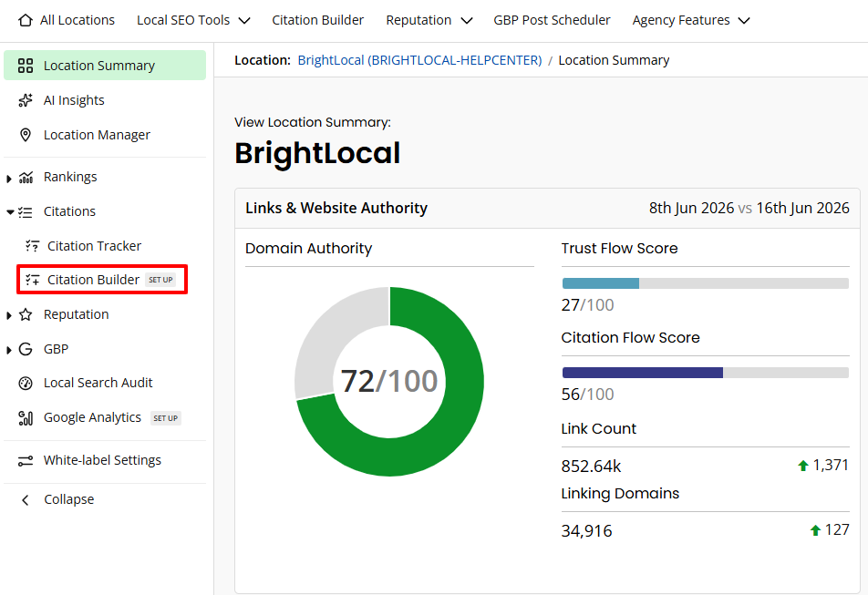Click the Citations list icon

click(x=26, y=211)
